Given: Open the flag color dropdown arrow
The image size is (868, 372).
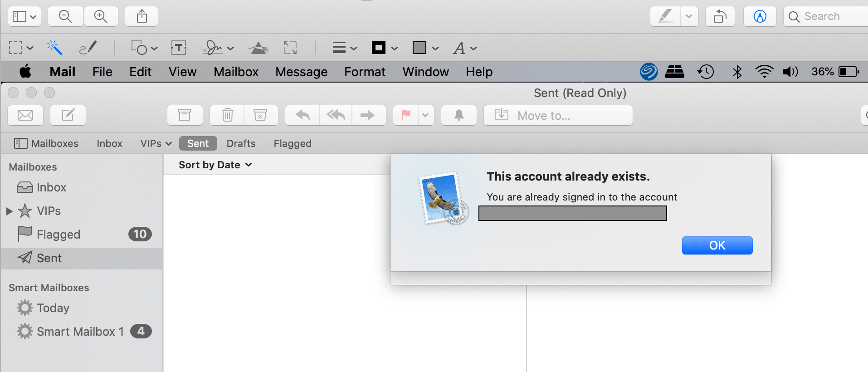Looking at the screenshot, I should 426,115.
